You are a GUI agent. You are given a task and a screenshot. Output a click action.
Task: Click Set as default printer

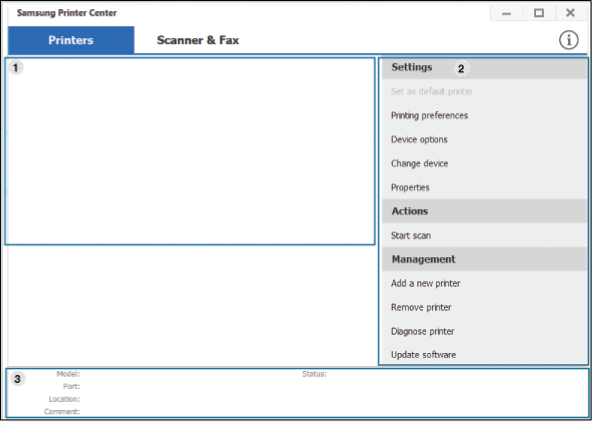pos(432,91)
